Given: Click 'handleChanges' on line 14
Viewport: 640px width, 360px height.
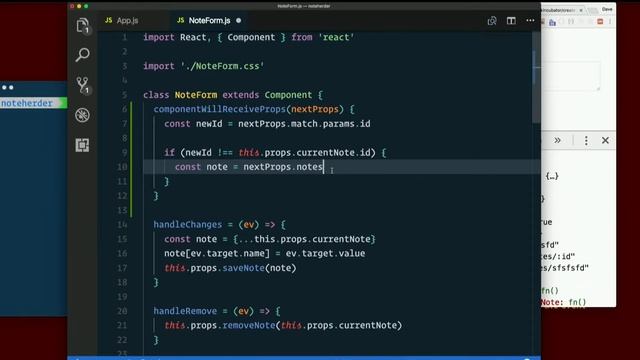Looking at the screenshot, I should coord(188,224).
